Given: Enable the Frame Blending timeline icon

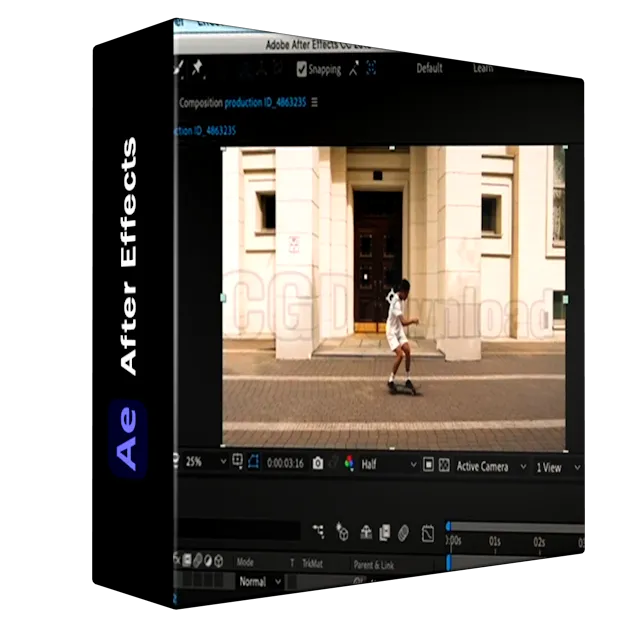Looking at the screenshot, I should coord(385,533).
